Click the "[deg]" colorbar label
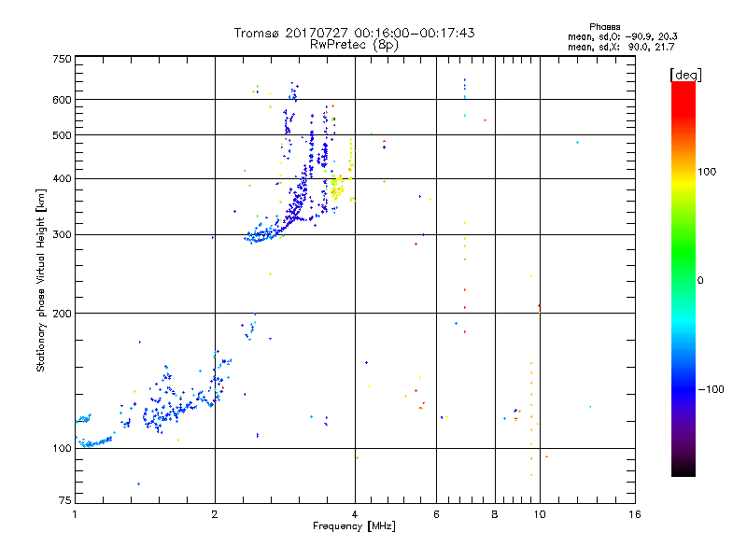The image size is (747, 560). pos(685,75)
